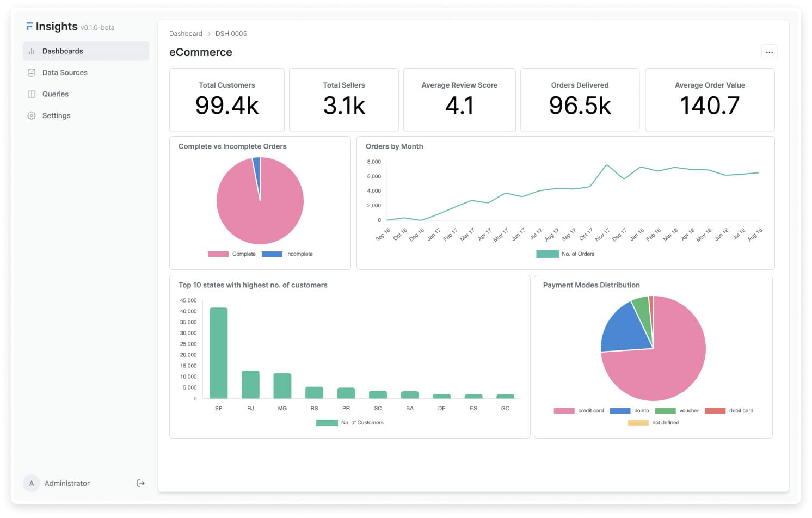812x518 pixels.
Task: Toggle the voucher legend swatch
Action: coord(665,411)
